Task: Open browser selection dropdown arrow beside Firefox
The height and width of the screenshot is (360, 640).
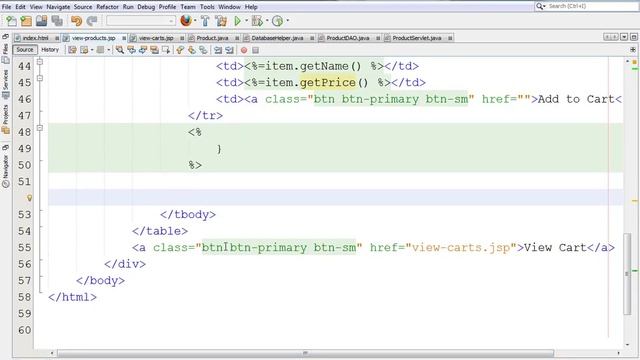Action: (195, 21)
